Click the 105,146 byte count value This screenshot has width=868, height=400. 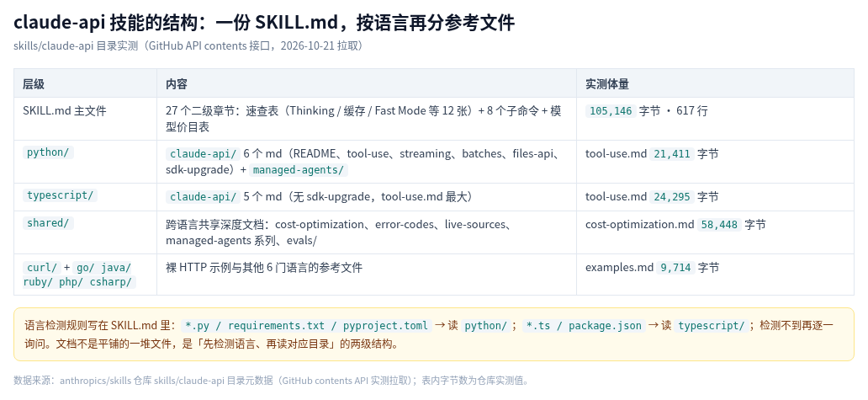(x=611, y=111)
